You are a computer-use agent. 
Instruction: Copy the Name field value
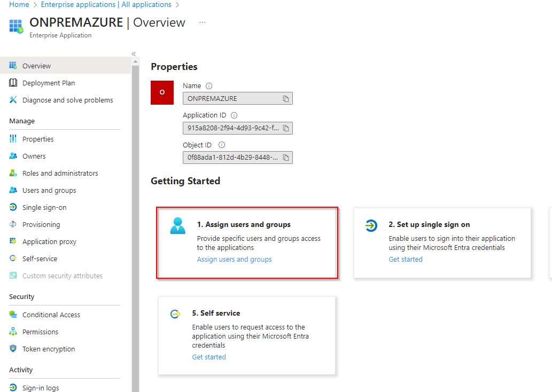point(286,99)
